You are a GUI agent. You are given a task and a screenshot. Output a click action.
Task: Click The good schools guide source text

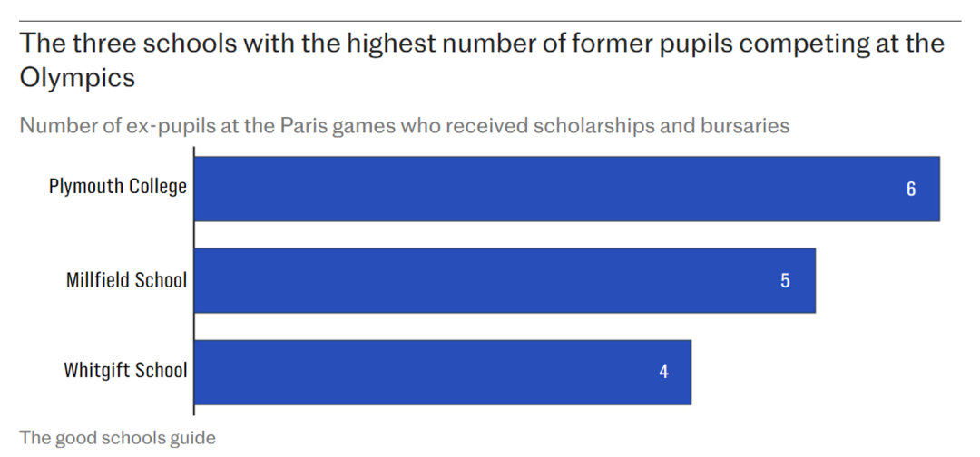coord(117,438)
